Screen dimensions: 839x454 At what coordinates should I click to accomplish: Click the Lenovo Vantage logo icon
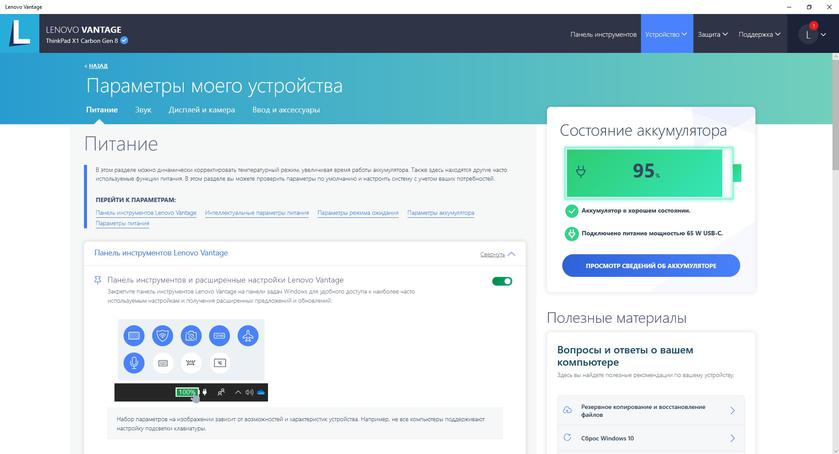(x=22, y=34)
